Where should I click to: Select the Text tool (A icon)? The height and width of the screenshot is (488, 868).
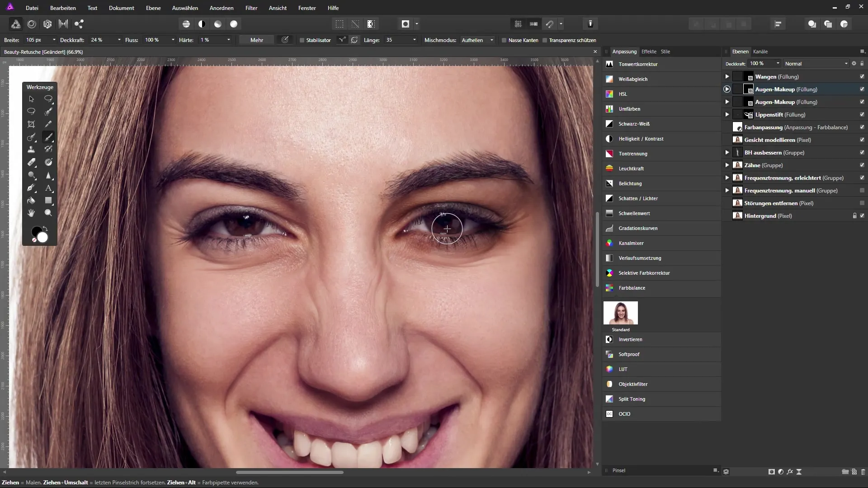tap(48, 188)
